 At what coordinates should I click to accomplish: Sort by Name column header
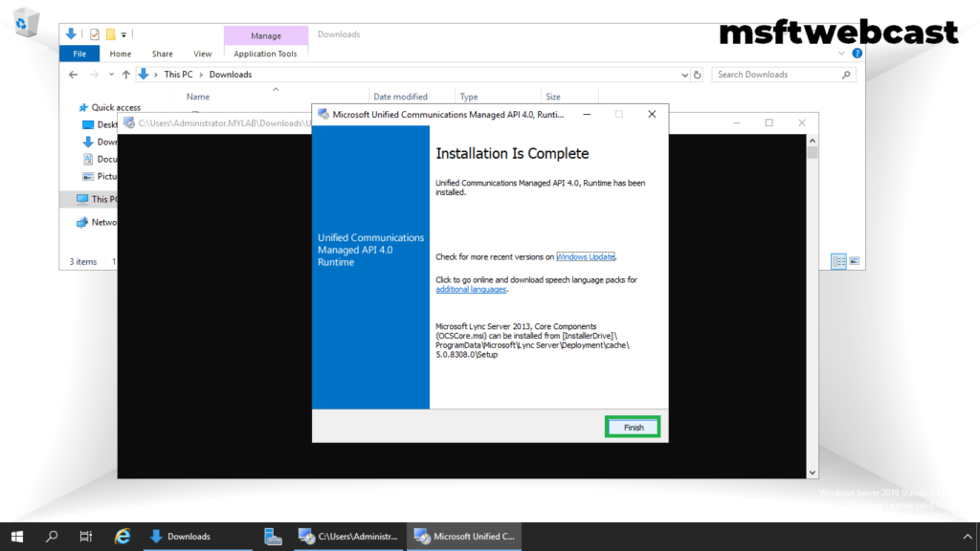(x=198, y=97)
